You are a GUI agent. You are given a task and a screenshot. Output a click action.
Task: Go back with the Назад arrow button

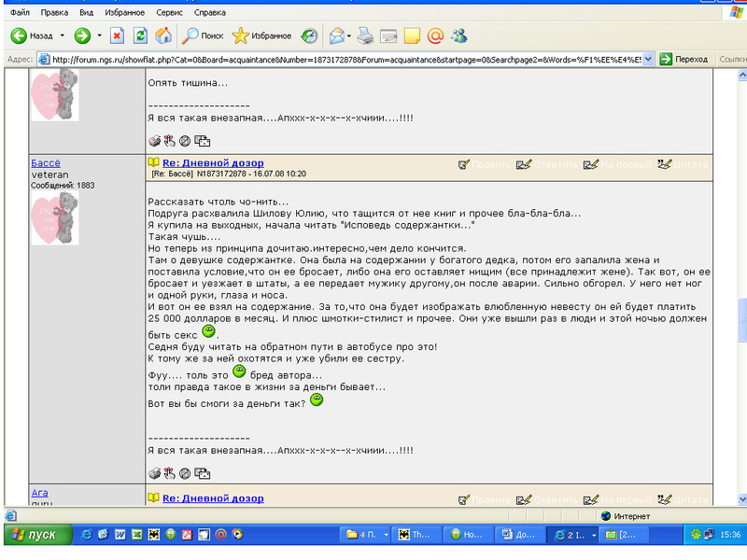coord(32,35)
